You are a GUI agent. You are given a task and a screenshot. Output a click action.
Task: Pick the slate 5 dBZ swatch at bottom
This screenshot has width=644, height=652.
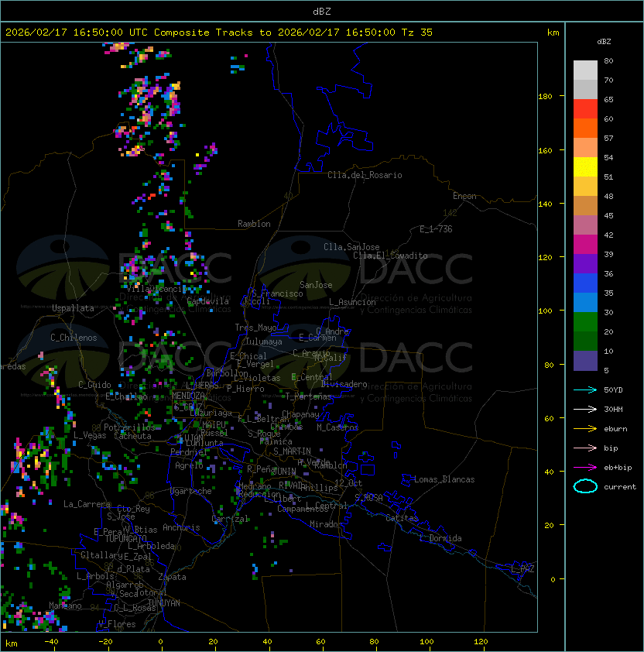[585, 361]
